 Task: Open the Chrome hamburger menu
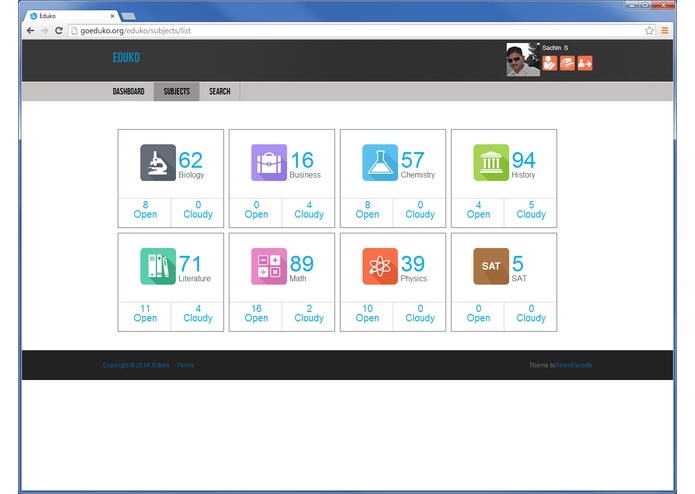click(665, 31)
